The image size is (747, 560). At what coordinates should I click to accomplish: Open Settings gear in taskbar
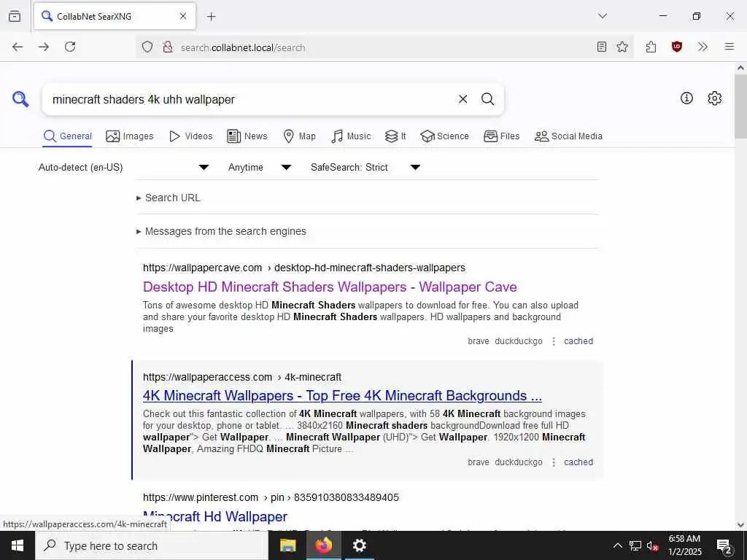point(359,545)
